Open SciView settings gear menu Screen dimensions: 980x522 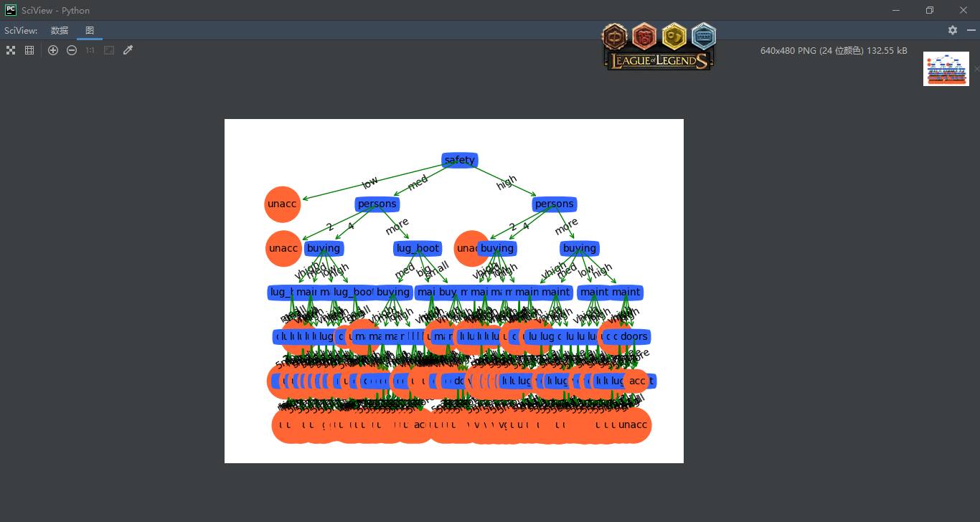pyautogui.click(x=953, y=30)
